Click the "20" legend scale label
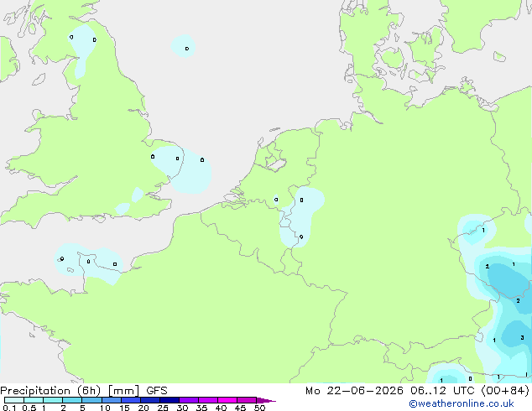Screen dimensions: 532x411 click(x=143, y=408)
